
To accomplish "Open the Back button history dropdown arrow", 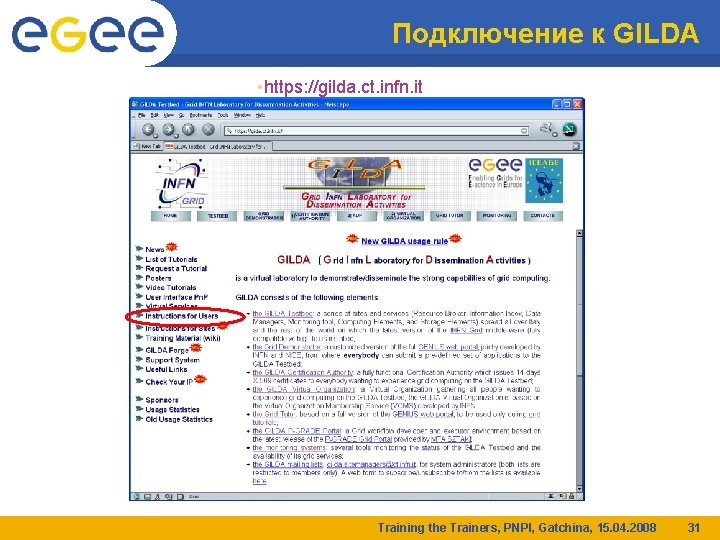I will [156, 135].
